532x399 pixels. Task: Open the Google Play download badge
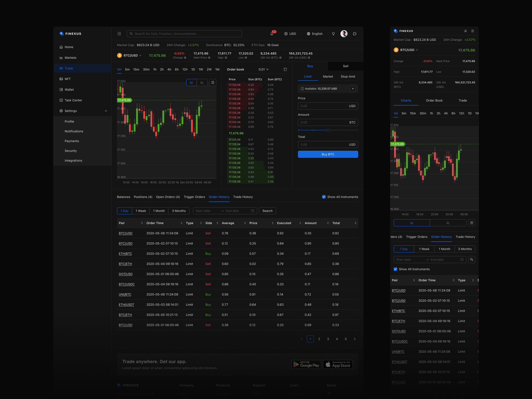click(x=306, y=364)
